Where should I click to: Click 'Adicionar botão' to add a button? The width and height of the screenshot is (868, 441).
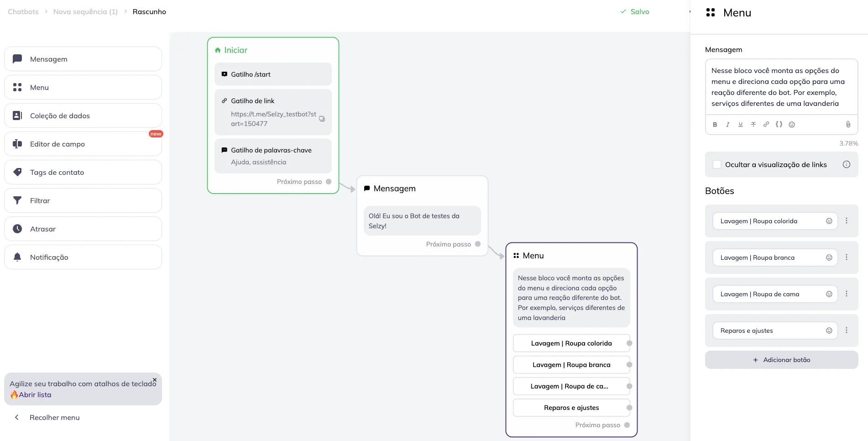782,360
